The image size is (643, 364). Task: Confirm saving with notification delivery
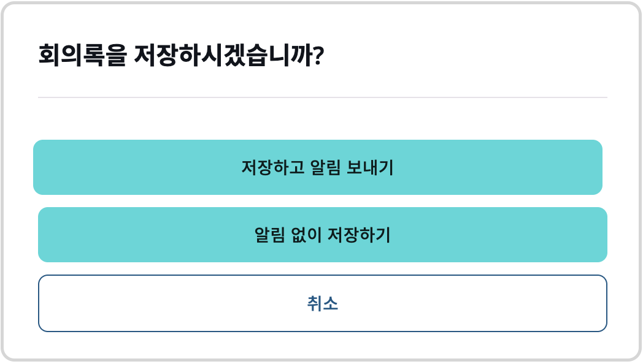pos(321,167)
